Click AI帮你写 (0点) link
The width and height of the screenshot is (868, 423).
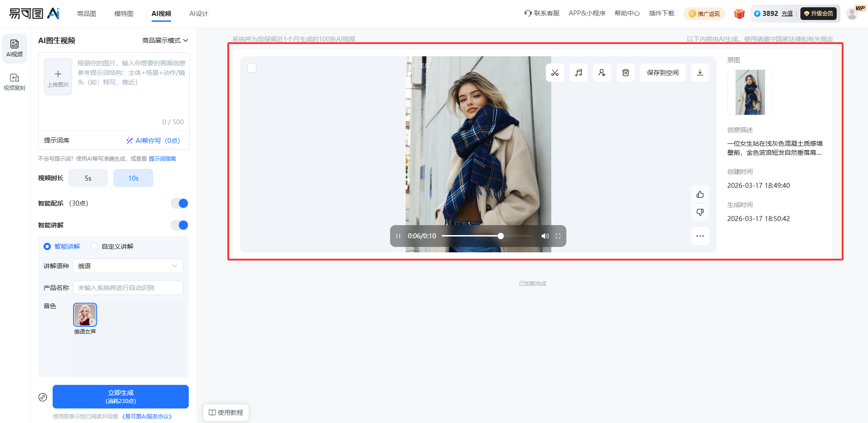[x=153, y=141]
